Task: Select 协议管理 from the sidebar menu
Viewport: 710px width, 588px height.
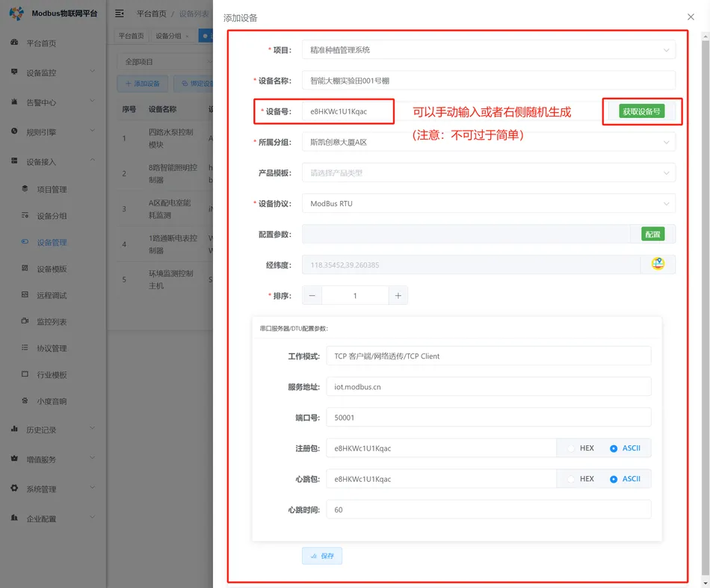Action: (52, 347)
